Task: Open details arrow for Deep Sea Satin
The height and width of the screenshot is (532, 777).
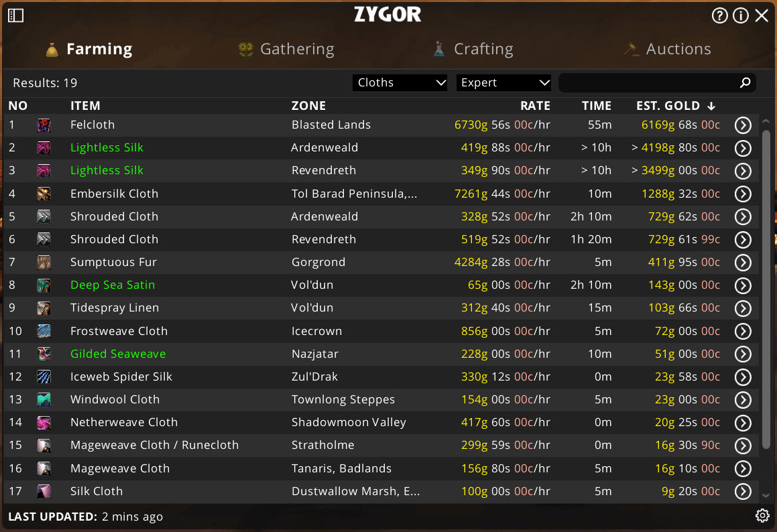Action: tap(743, 285)
